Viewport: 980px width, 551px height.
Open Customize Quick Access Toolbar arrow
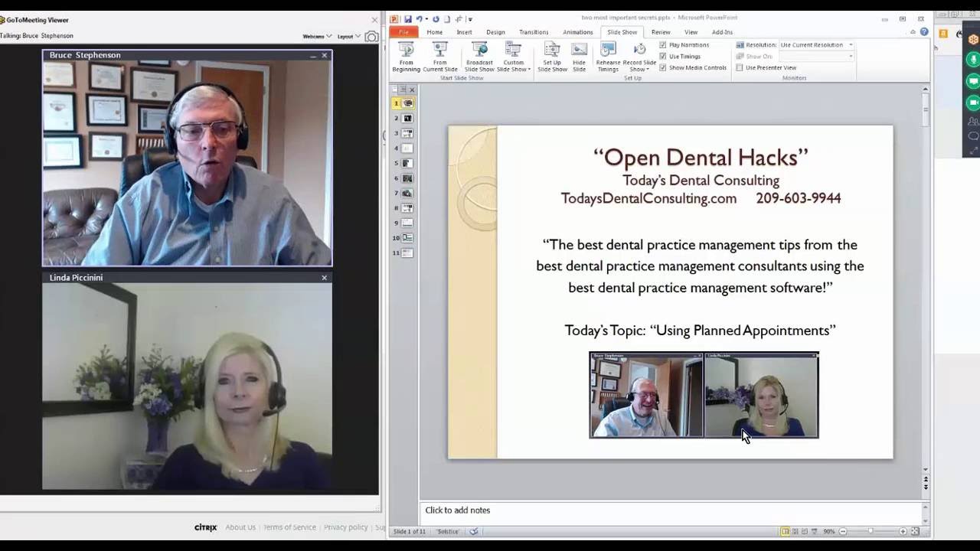470,20
